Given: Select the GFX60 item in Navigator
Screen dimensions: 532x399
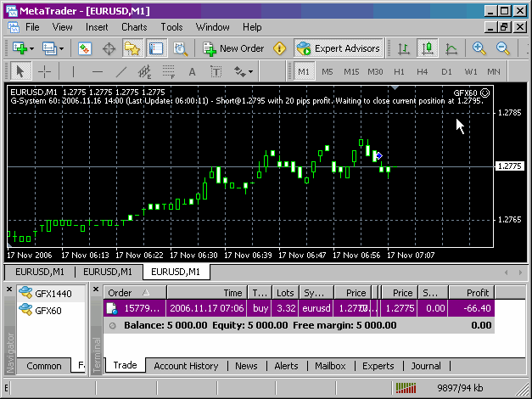Looking at the screenshot, I should (48, 311).
